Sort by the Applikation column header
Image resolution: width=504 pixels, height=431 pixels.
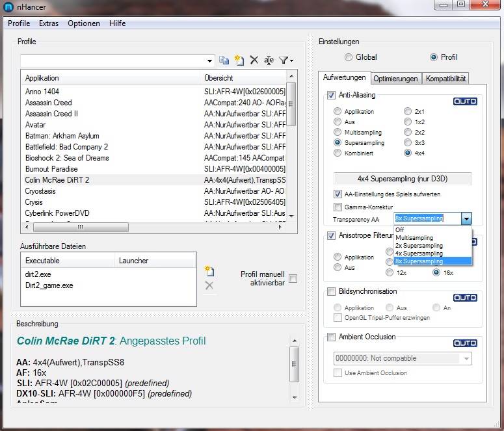click(111, 78)
